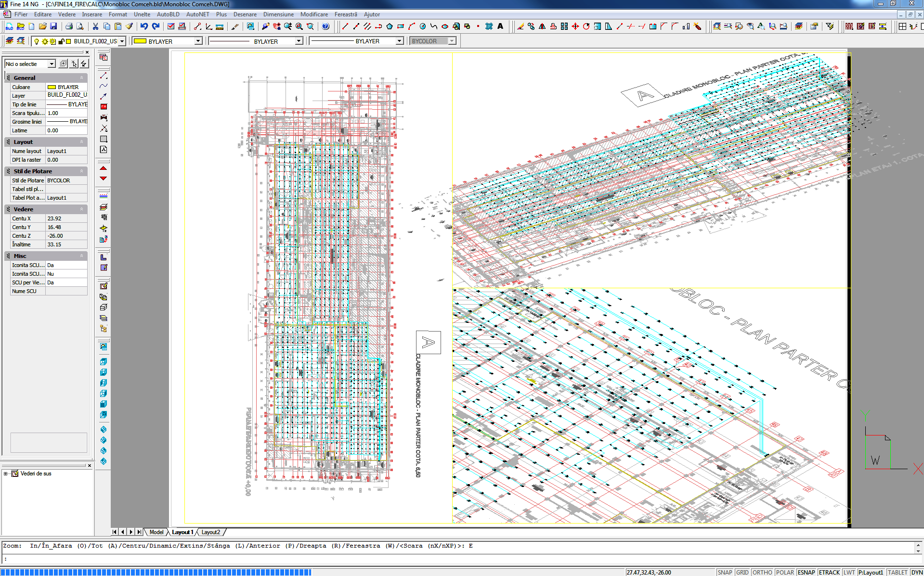Switch to the Model tab

pos(156,532)
